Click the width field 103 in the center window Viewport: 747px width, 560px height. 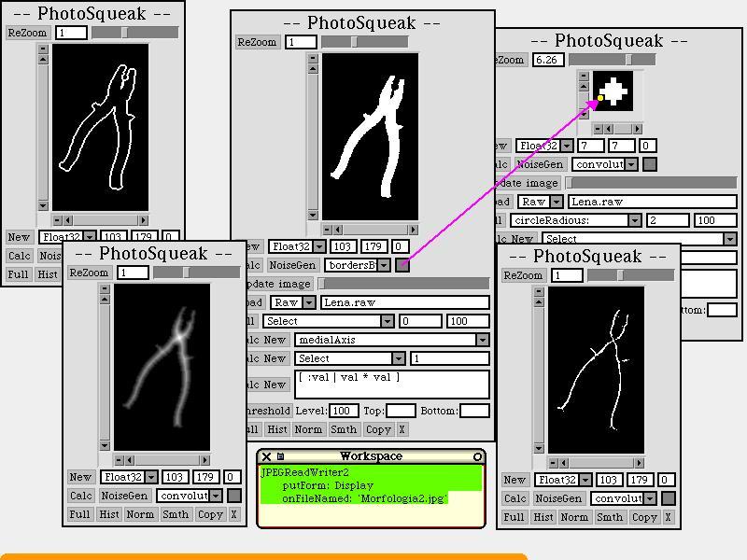click(342, 246)
